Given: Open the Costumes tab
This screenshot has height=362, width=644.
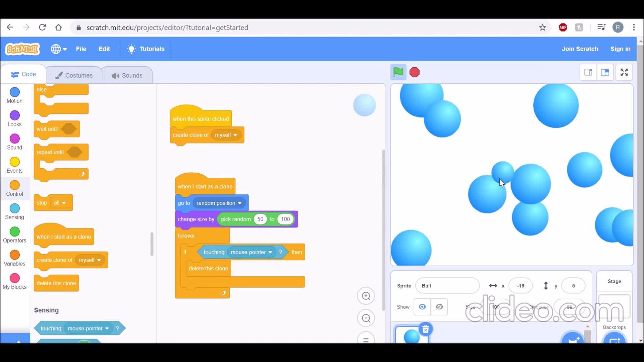Looking at the screenshot, I should [x=74, y=75].
